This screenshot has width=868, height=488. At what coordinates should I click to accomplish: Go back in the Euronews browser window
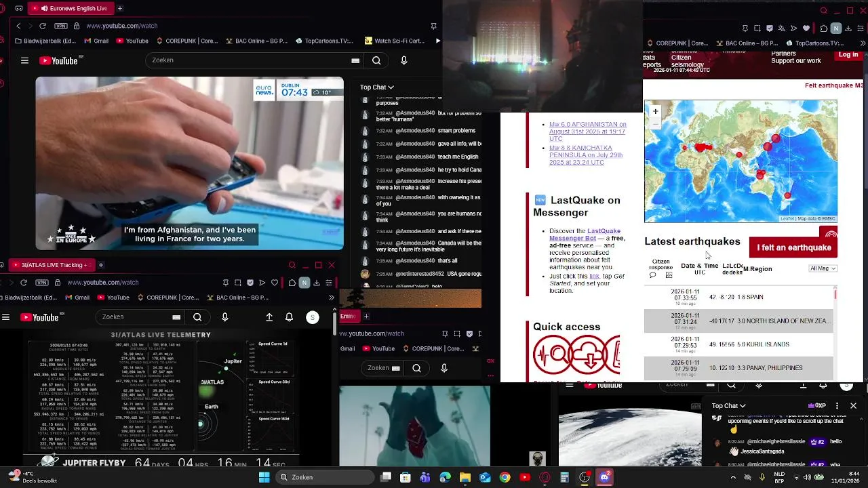pyautogui.click(x=18, y=26)
